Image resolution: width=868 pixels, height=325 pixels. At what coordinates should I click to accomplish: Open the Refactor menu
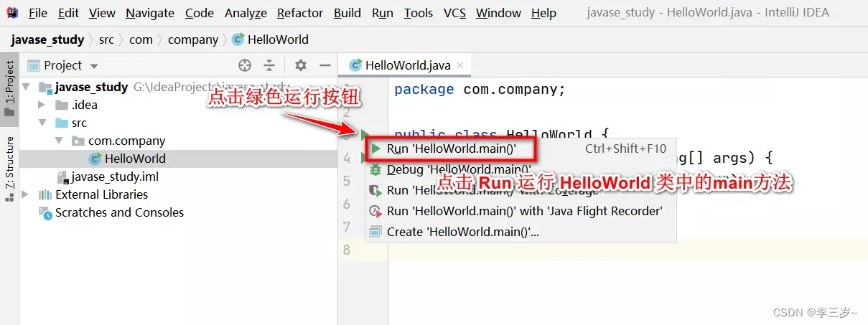(300, 13)
